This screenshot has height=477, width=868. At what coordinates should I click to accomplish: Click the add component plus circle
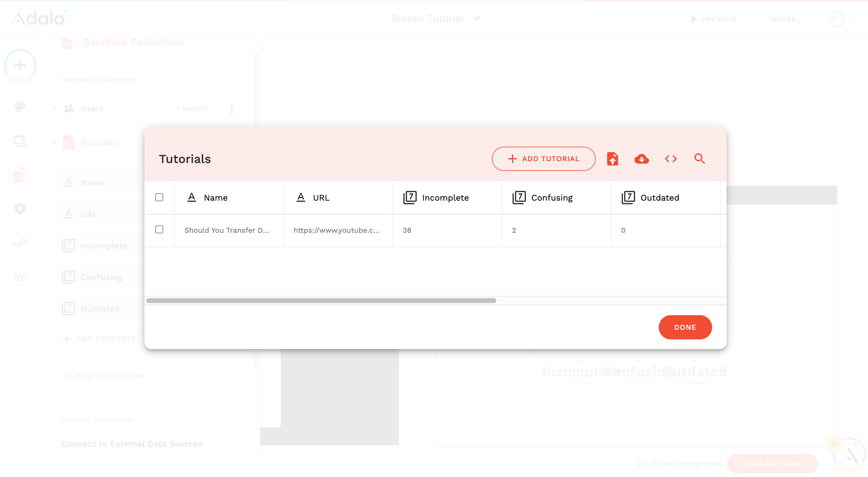coord(20,65)
